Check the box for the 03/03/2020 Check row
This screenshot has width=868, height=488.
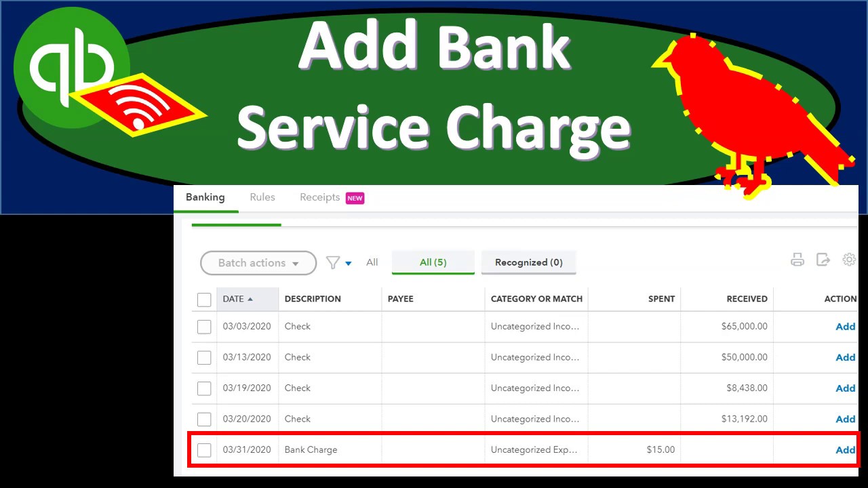[204, 327]
